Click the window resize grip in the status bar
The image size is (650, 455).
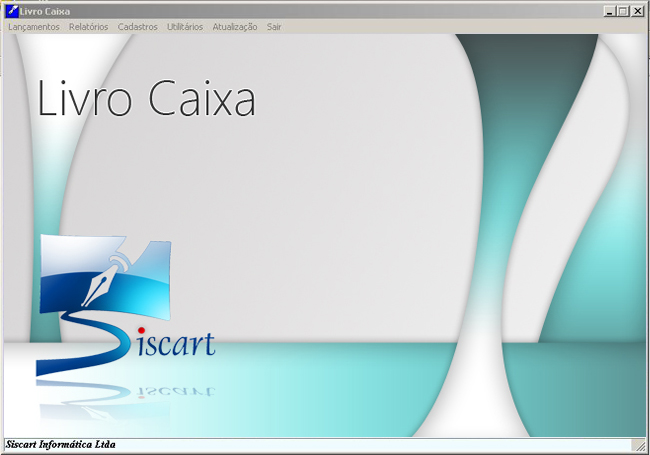pyautogui.click(x=638, y=445)
